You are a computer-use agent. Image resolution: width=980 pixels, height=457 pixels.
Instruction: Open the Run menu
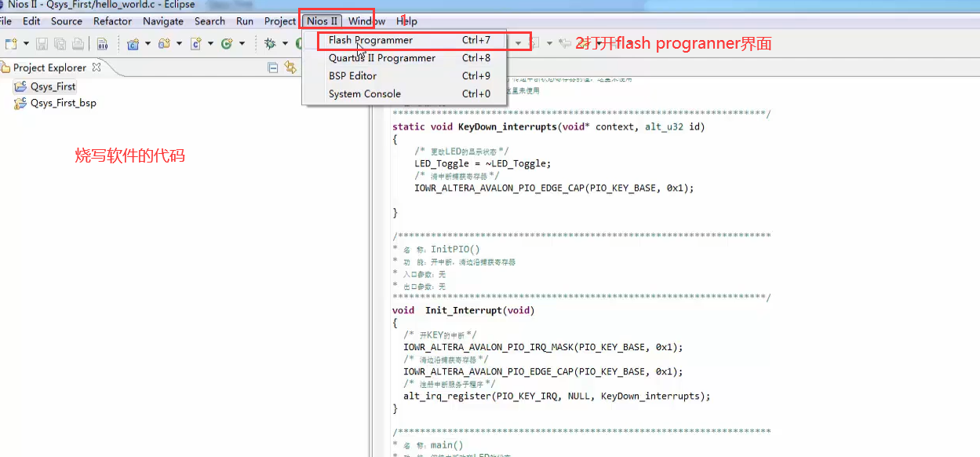245,21
